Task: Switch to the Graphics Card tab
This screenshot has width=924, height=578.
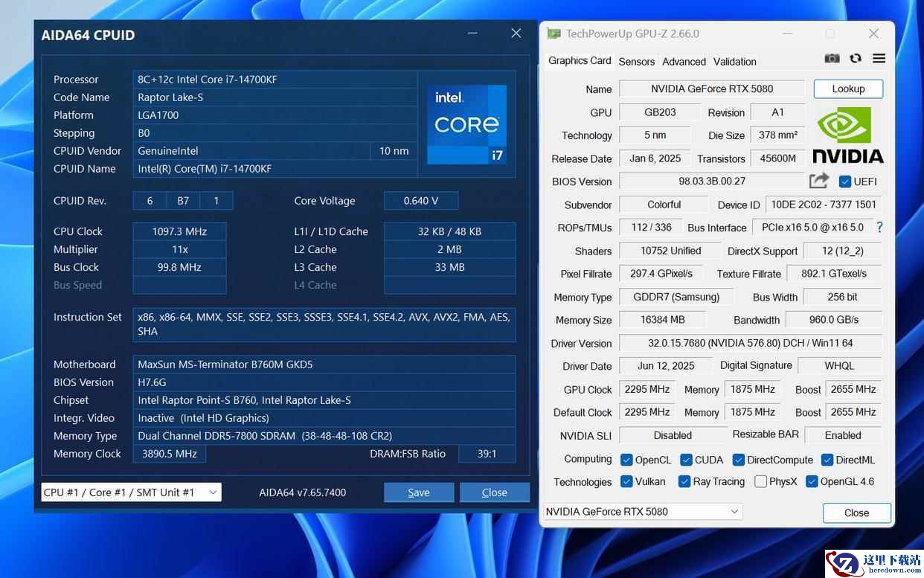Action: (580, 61)
